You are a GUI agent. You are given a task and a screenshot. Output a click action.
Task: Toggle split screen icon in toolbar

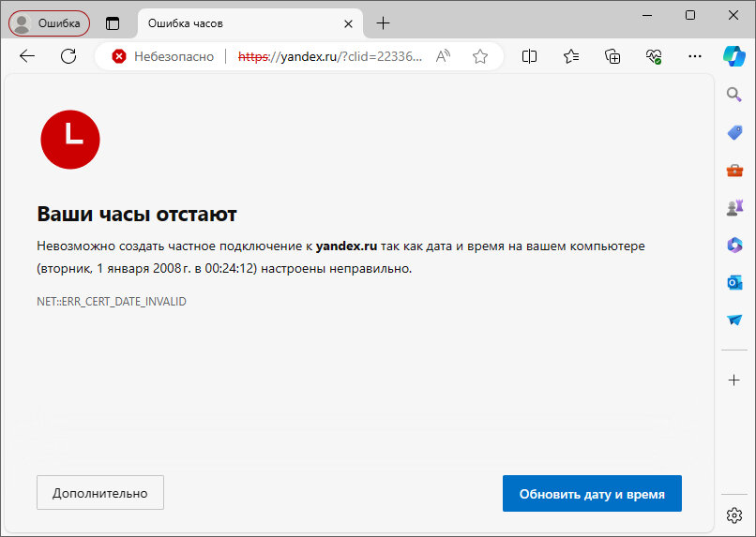click(529, 56)
